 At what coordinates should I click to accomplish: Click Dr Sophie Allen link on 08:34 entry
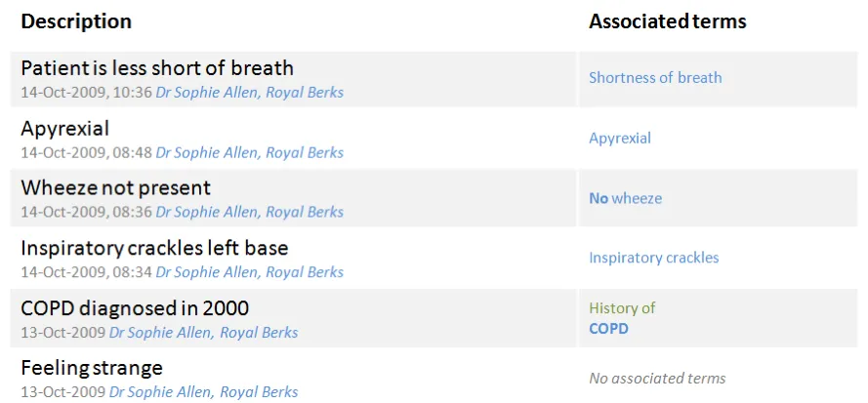[249, 272]
